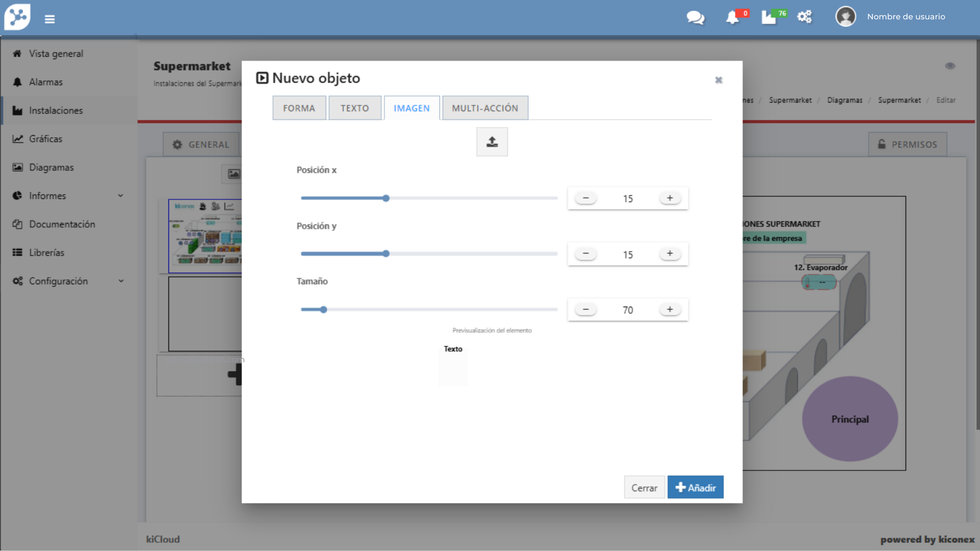Open the settings gears icon
The height and width of the screenshot is (551, 980).
(x=804, y=17)
